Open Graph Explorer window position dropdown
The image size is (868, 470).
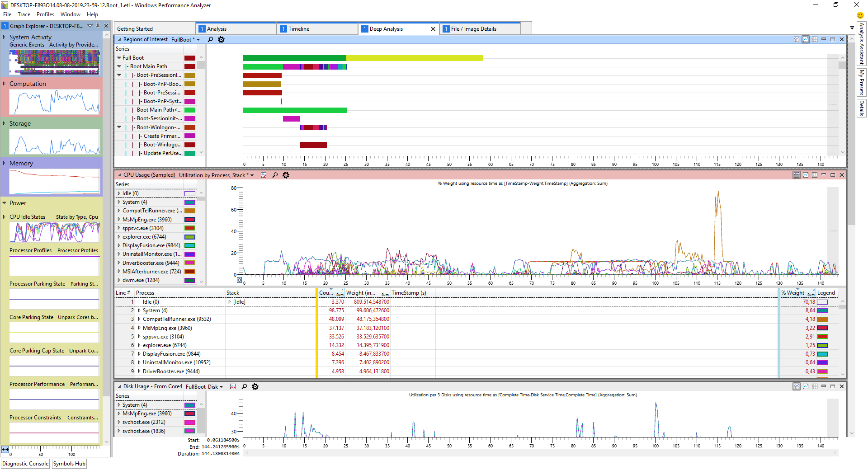90,26
